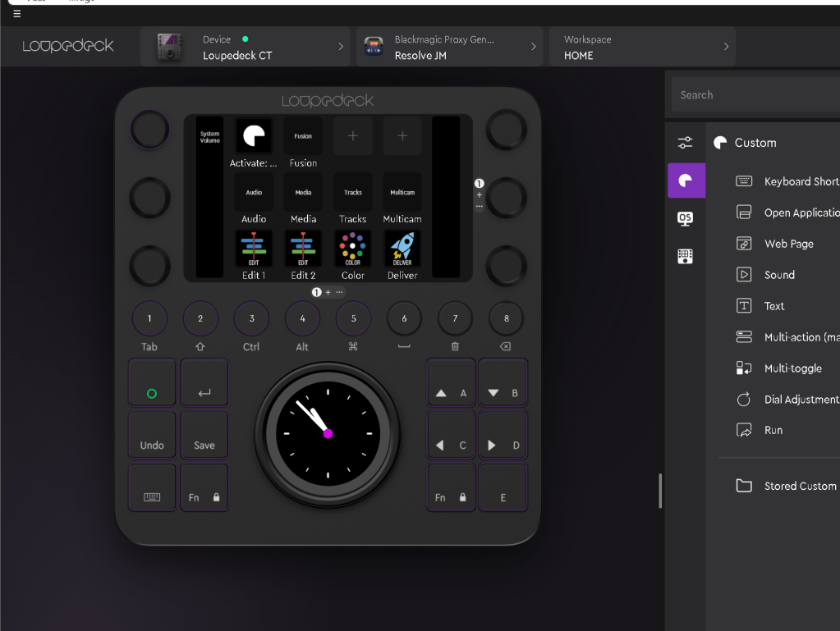Open the OS actions sidebar tab
Image resolution: width=840 pixels, height=631 pixels.
point(685,218)
